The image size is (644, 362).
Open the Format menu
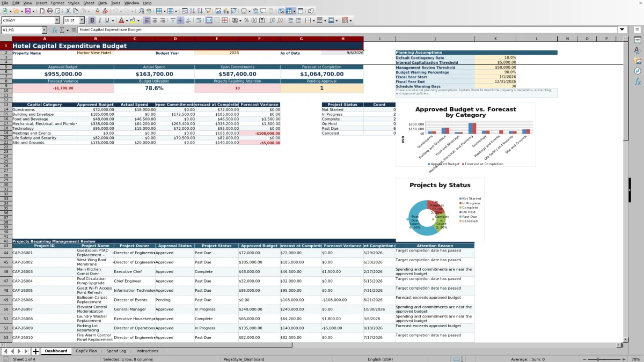click(x=57, y=3)
